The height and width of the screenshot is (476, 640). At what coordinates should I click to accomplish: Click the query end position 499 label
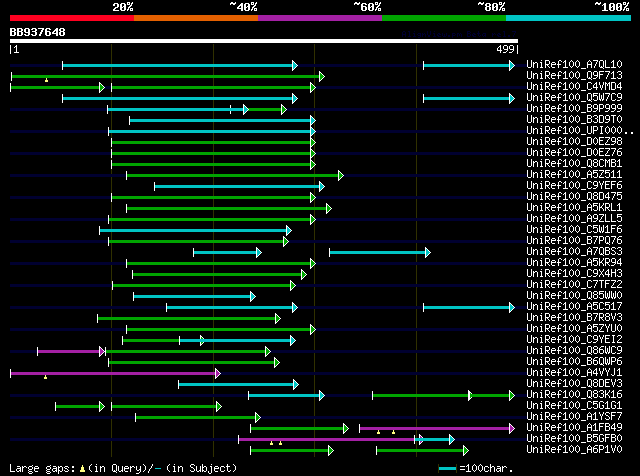point(505,49)
